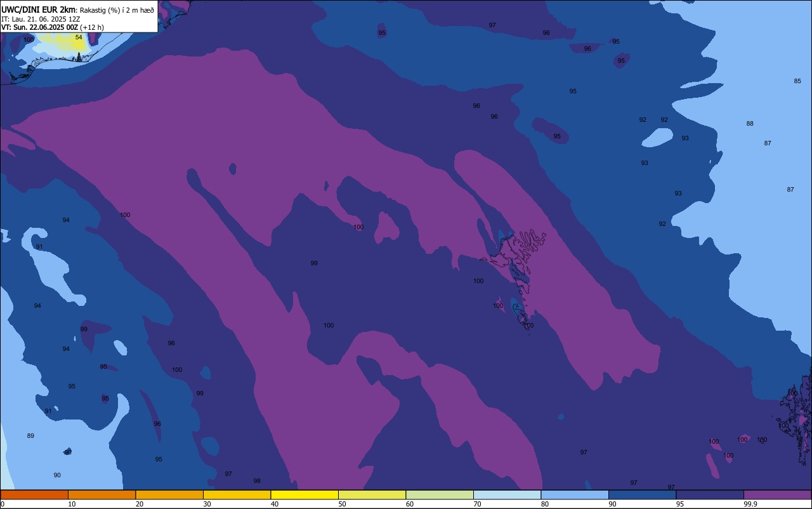The image size is (812, 509).
Task: Click the "89" humidity value on the map
Action: point(30,436)
